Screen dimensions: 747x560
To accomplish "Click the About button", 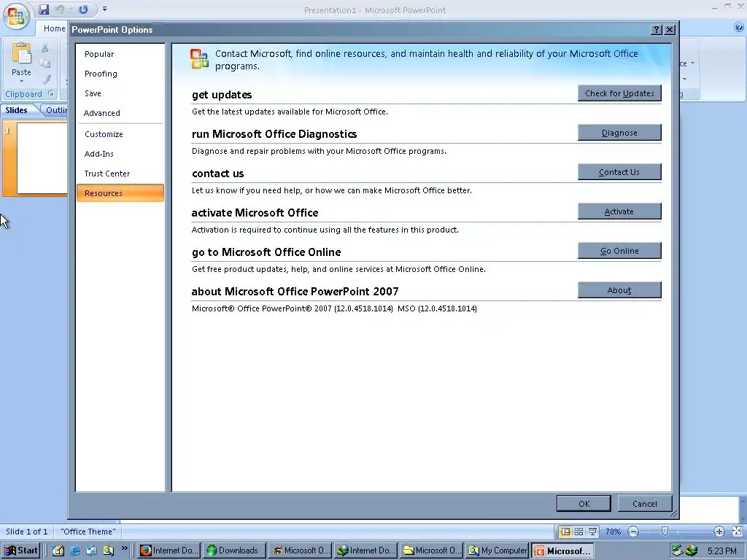I will [x=619, y=290].
